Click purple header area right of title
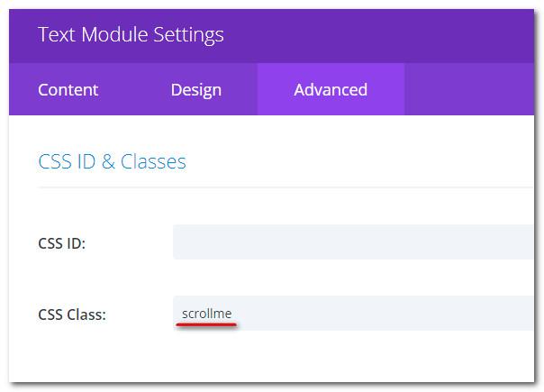 (387, 35)
